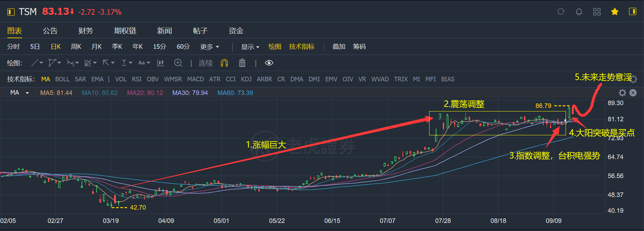
Task: Toggle 技术指标 indicators bar
Action: coord(302,47)
